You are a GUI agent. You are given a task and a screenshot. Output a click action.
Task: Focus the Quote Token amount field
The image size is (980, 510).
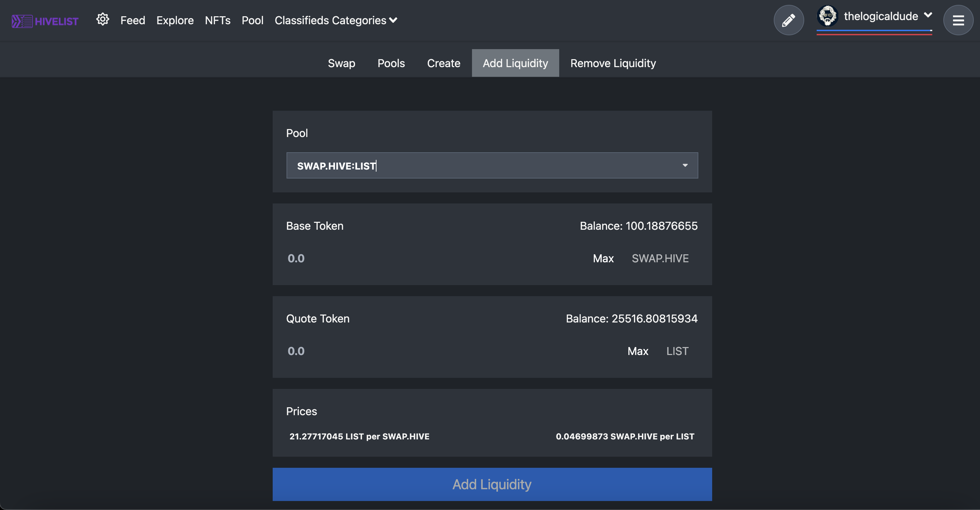click(x=449, y=351)
